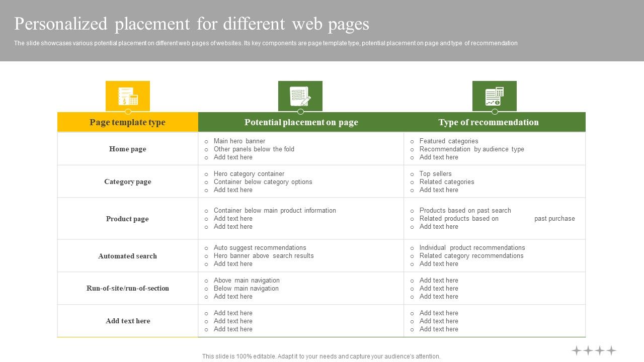Click 'Top sellers' bullet
The image size is (644, 362).
436,174
